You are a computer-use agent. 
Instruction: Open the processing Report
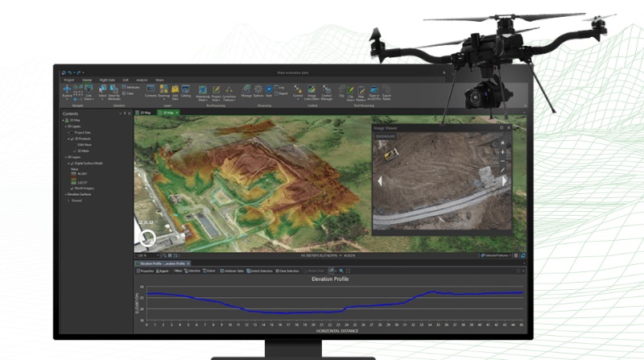(281, 93)
